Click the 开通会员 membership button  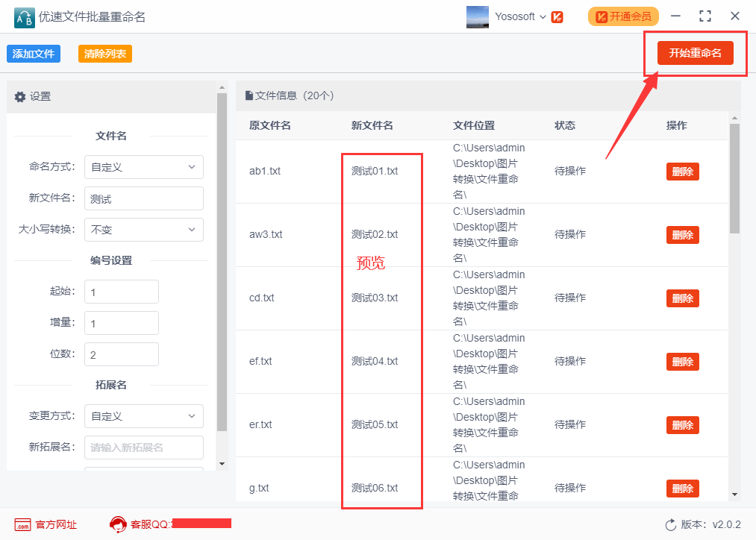(623, 16)
